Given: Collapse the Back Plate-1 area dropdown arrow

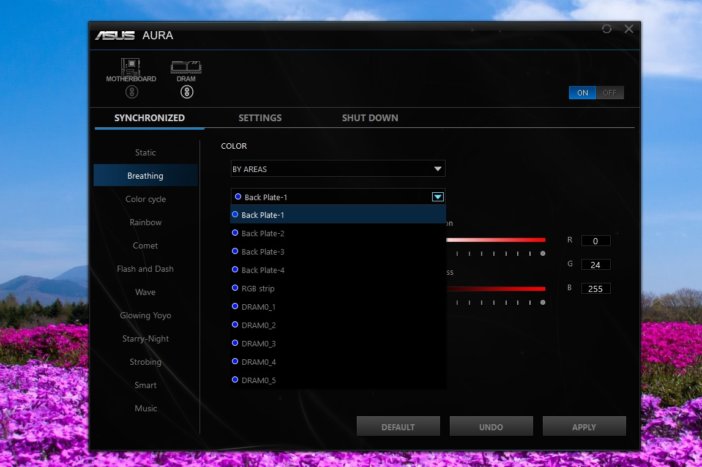Looking at the screenshot, I should 437,197.
